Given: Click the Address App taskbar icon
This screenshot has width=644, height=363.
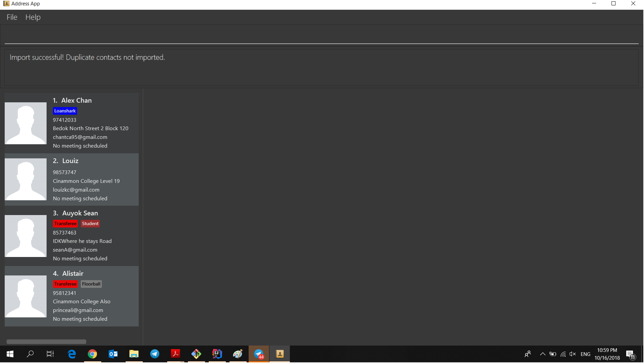Looking at the screenshot, I should (x=280, y=354).
